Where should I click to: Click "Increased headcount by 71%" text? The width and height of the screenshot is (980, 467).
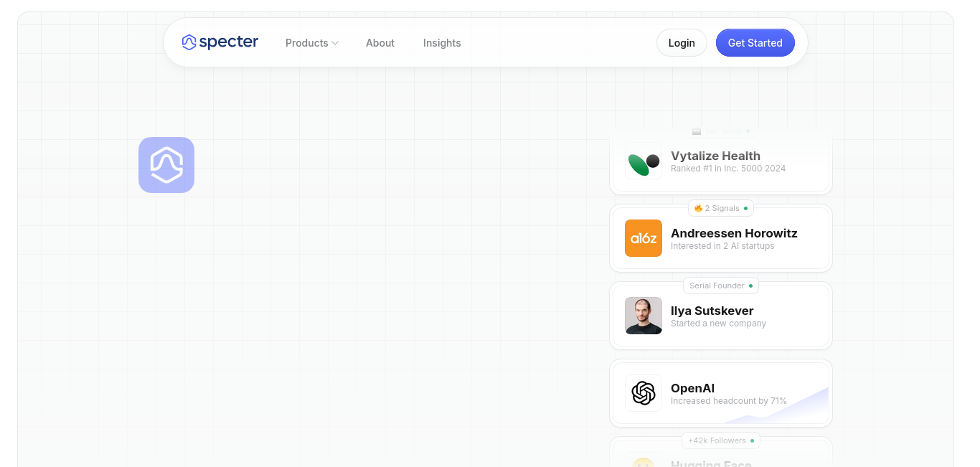[x=729, y=401]
